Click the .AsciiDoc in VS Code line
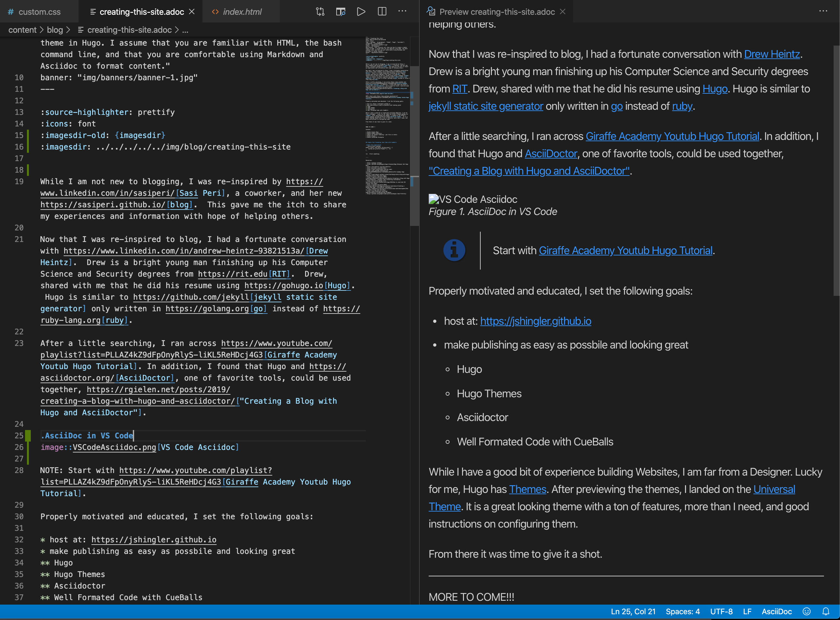840x620 pixels. [x=87, y=435]
